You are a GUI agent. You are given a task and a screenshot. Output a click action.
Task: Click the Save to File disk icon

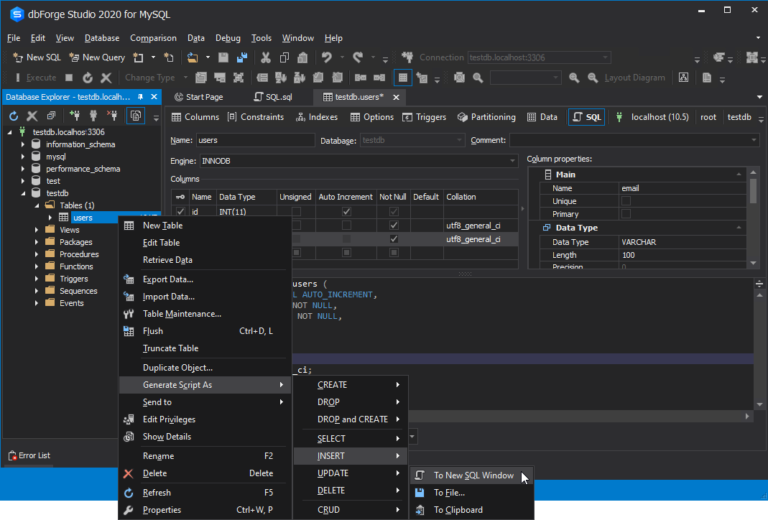point(420,493)
